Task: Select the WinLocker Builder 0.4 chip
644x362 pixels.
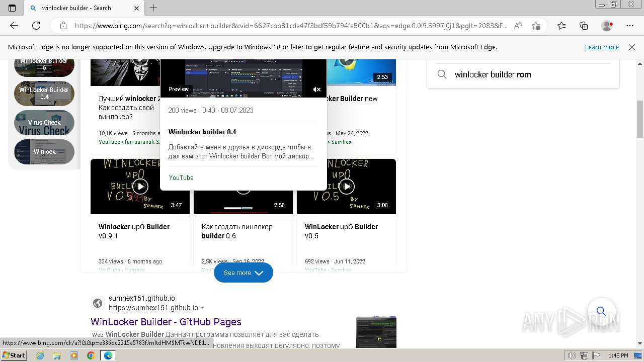Action: point(44,94)
